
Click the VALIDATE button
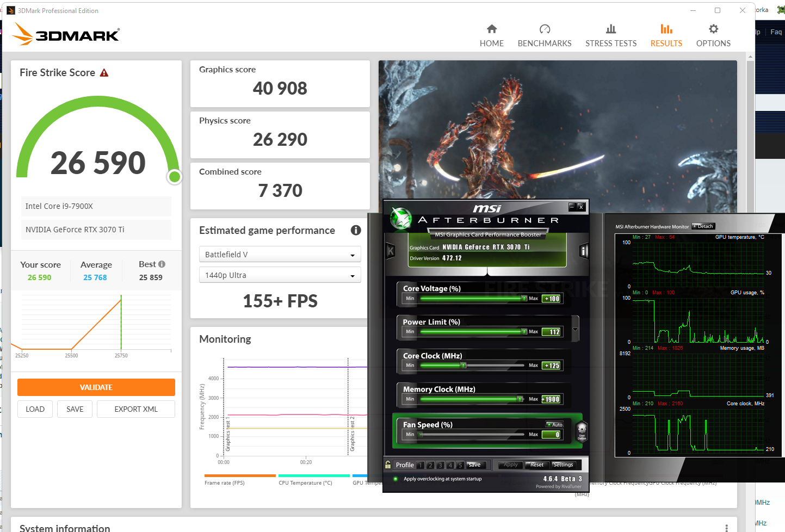[96, 387]
